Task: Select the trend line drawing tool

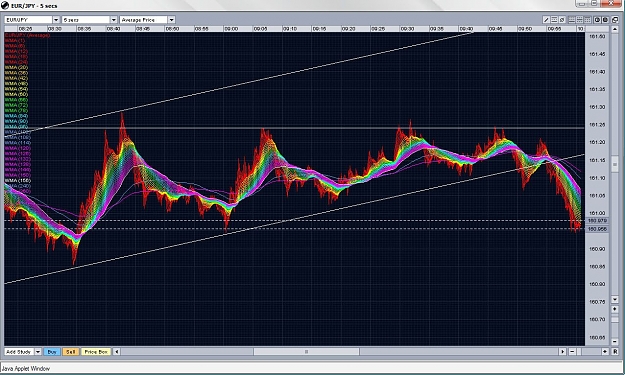Action: click(546, 20)
